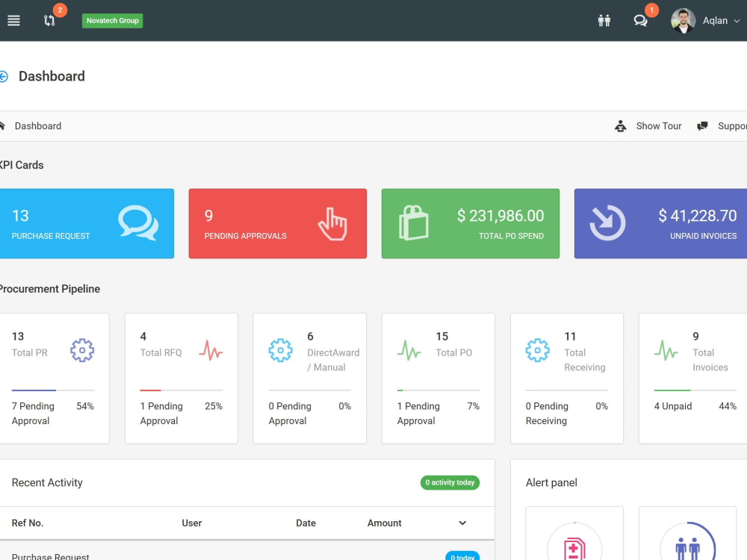The image size is (747, 560).
Task: Click pulse icon on Total Invoices card
Action: point(666,350)
